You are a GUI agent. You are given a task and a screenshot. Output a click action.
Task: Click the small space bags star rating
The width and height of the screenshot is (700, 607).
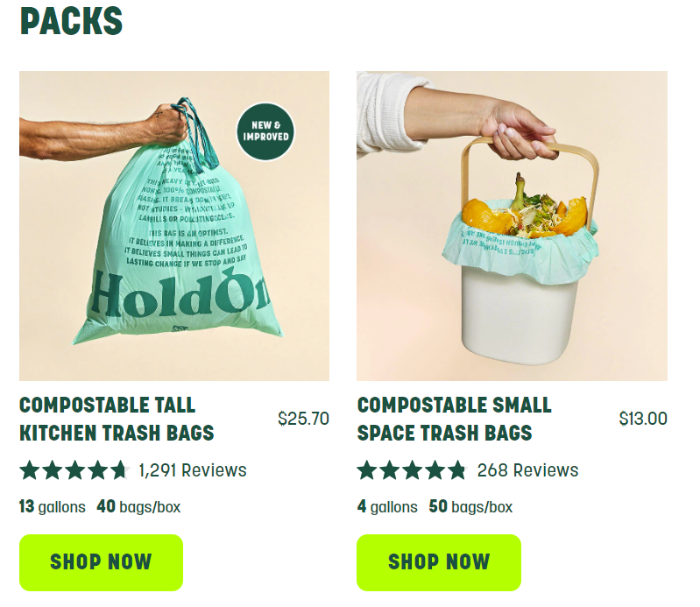[412, 470]
